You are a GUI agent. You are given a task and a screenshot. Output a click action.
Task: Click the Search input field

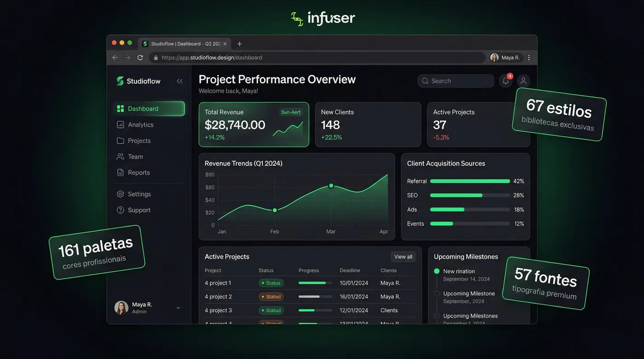[456, 81]
